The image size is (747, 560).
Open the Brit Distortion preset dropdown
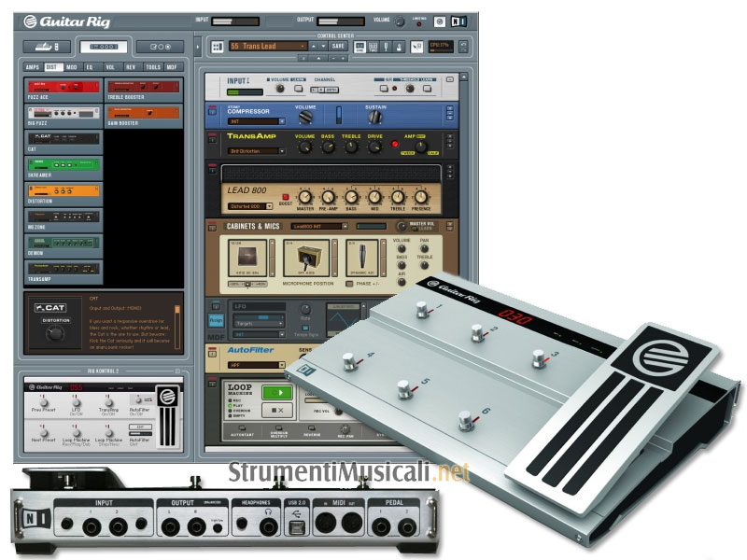point(257,150)
